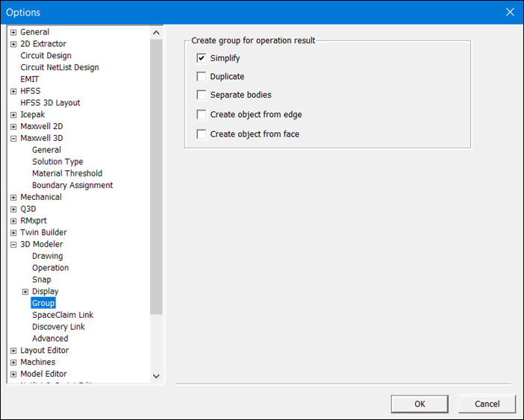
Task: Expand the Mechanical node
Action: (13, 197)
